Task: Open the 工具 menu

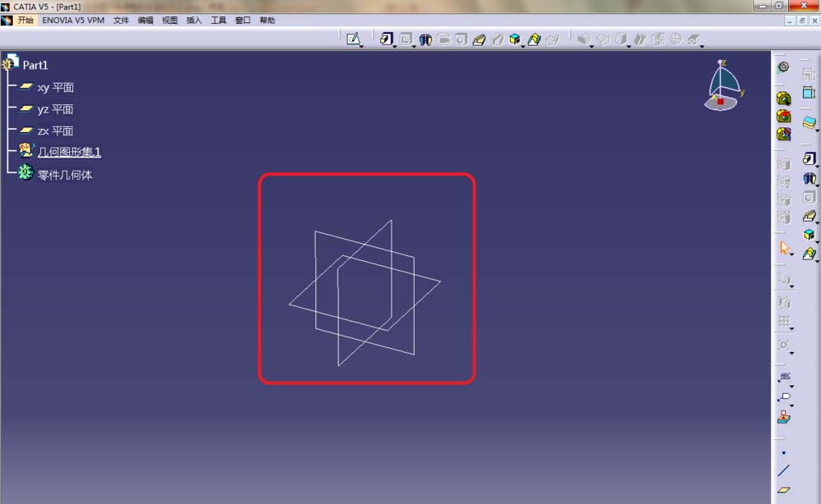Action: (218, 21)
